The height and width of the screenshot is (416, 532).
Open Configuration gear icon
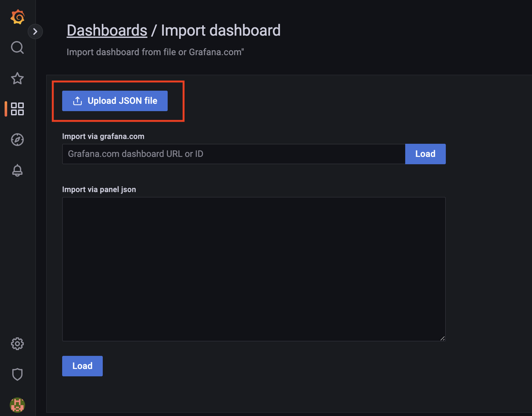(18, 344)
